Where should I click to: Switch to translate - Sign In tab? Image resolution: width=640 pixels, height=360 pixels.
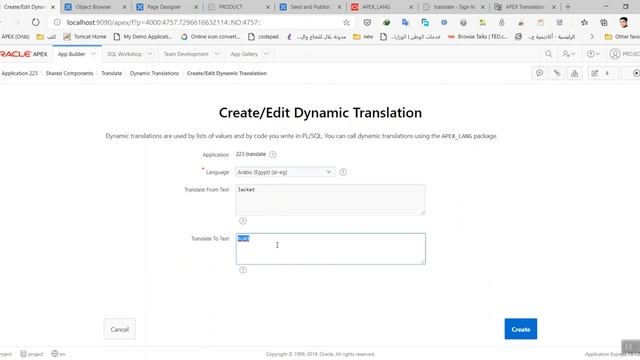(x=453, y=7)
